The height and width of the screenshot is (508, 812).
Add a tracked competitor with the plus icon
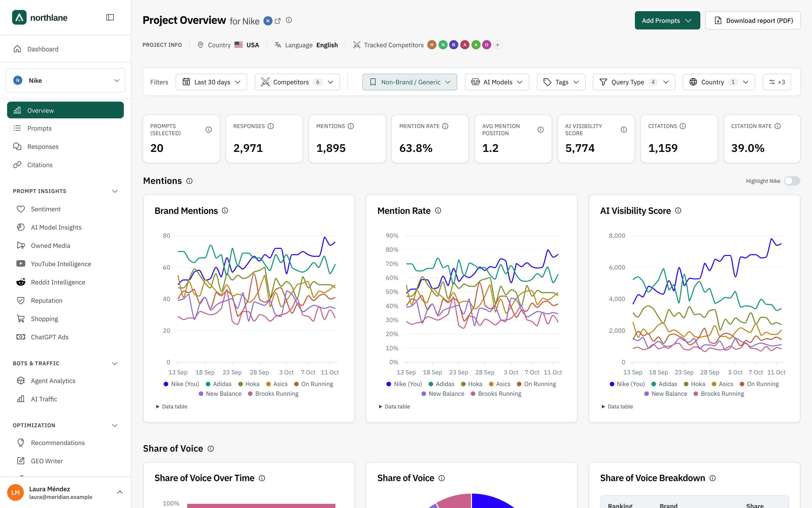(x=498, y=45)
